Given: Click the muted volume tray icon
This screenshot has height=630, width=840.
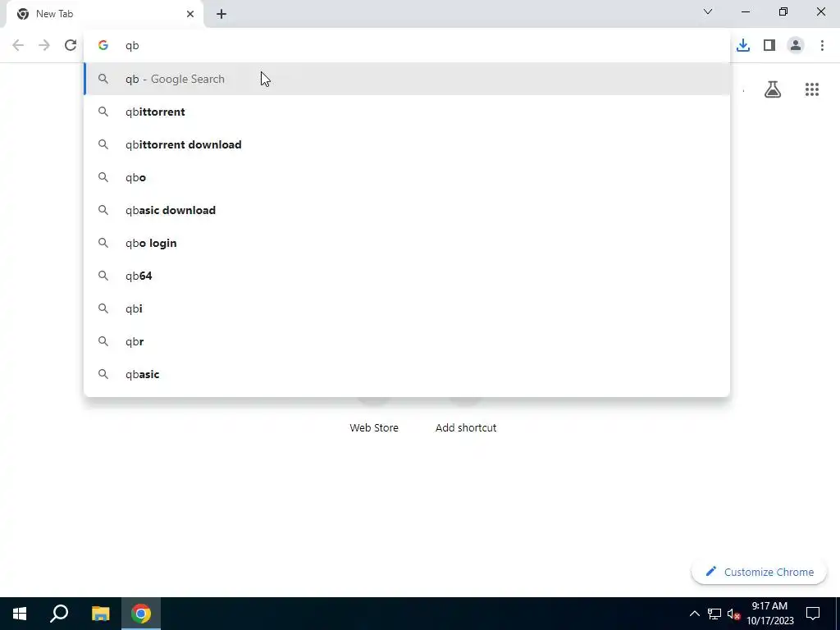Looking at the screenshot, I should (x=733, y=614).
